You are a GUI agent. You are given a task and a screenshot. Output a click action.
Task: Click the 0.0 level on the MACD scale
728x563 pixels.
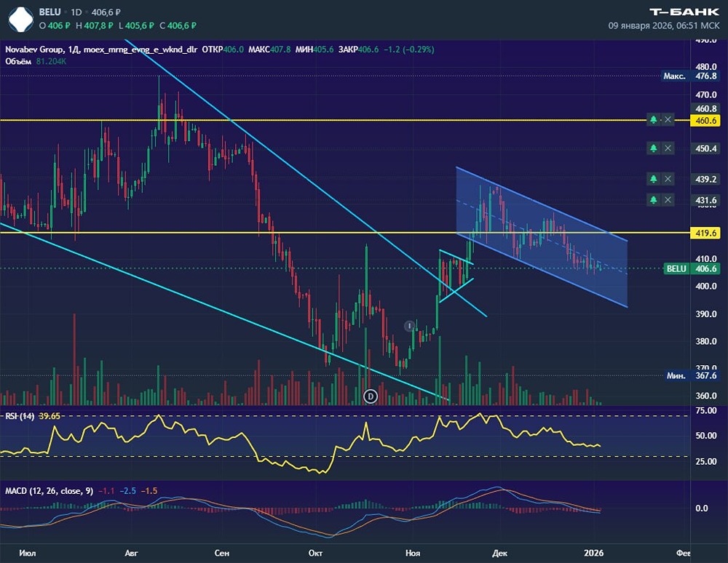(x=702, y=508)
